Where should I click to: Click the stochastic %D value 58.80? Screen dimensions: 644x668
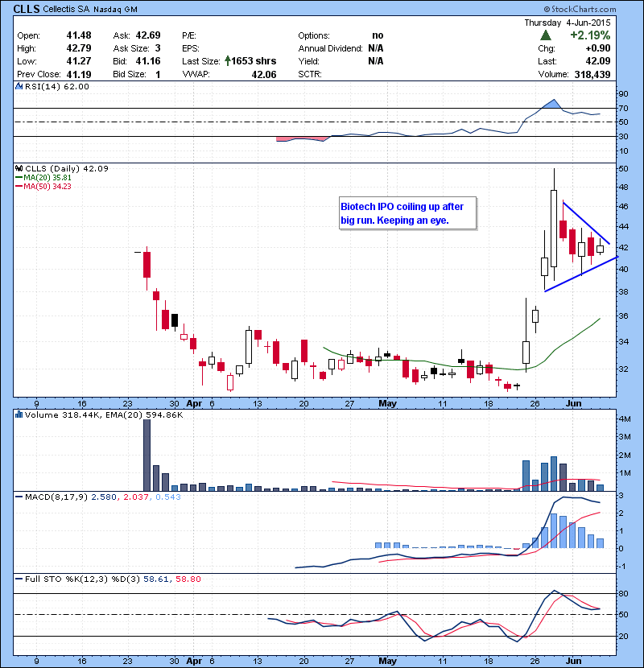(x=188, y=579)
